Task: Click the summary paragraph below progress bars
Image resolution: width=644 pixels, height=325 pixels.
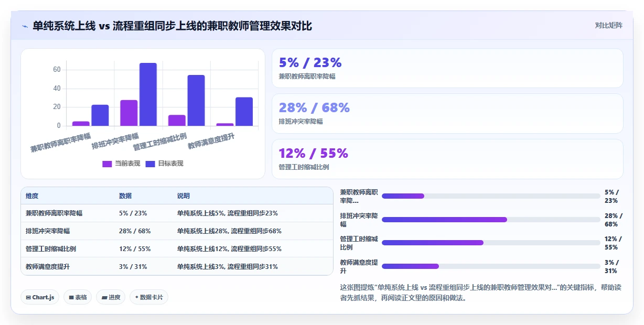Action: pos(480,292)
